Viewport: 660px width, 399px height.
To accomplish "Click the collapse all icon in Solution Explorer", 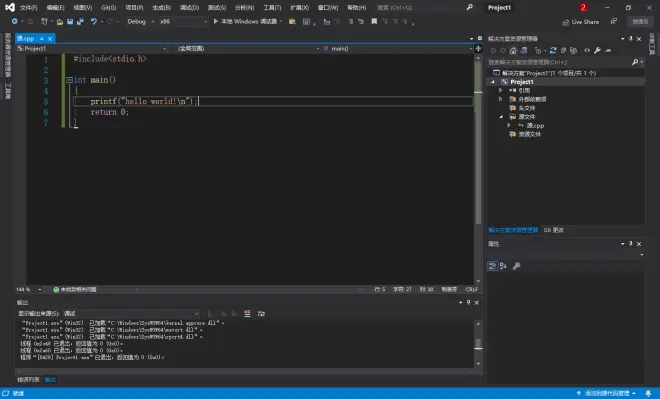I will tap(563, 51).
